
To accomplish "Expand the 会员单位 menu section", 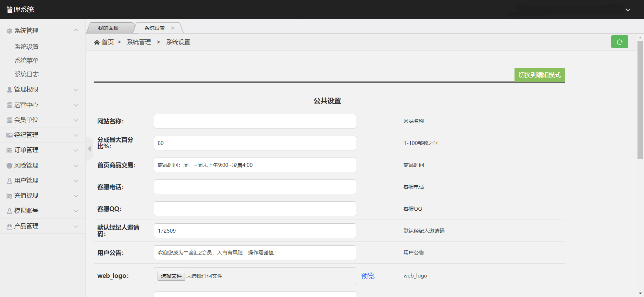I will 76,120.
